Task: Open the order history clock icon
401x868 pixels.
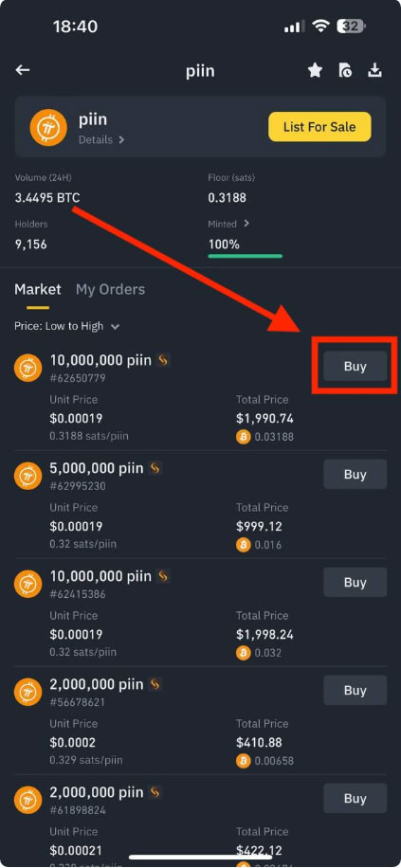Action: (x=345, y=70)
